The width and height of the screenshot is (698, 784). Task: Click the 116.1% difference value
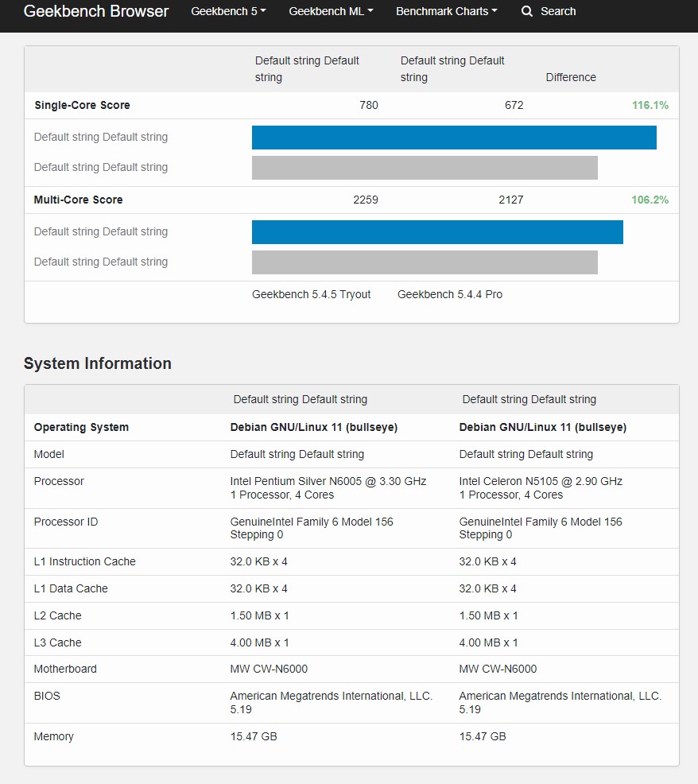pyautogui.click(x=650, y=105)
